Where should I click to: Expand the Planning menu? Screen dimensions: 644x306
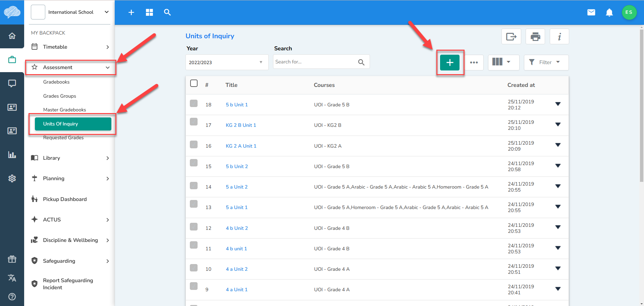pos(70,178)
